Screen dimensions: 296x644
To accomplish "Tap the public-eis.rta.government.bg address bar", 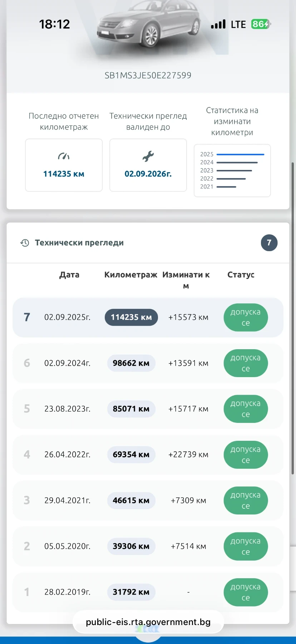I will (x=148, y=622).
